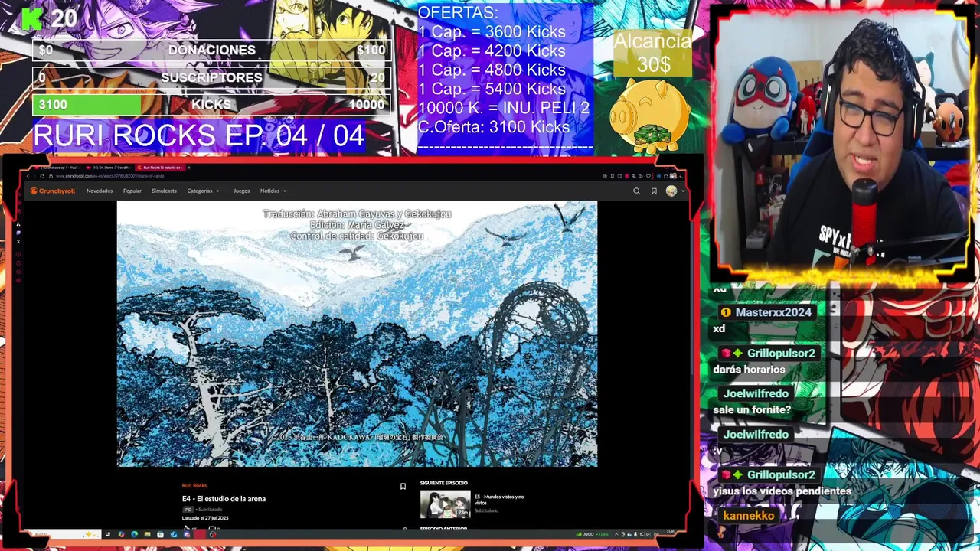Click chat username kannekko
Viewport: 980px width, 551px height.
click(x=749, y=516)
